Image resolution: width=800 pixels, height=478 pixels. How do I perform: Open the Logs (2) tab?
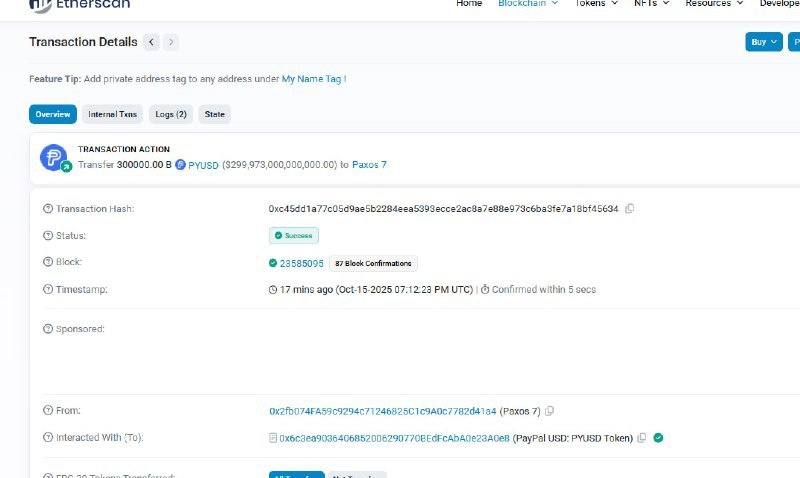coord(171,114)
